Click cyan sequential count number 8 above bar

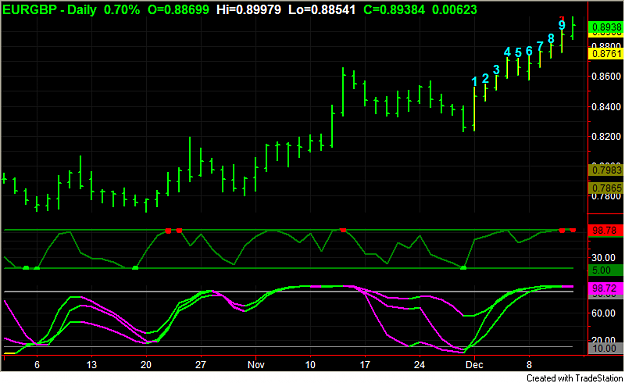point(551,39)
